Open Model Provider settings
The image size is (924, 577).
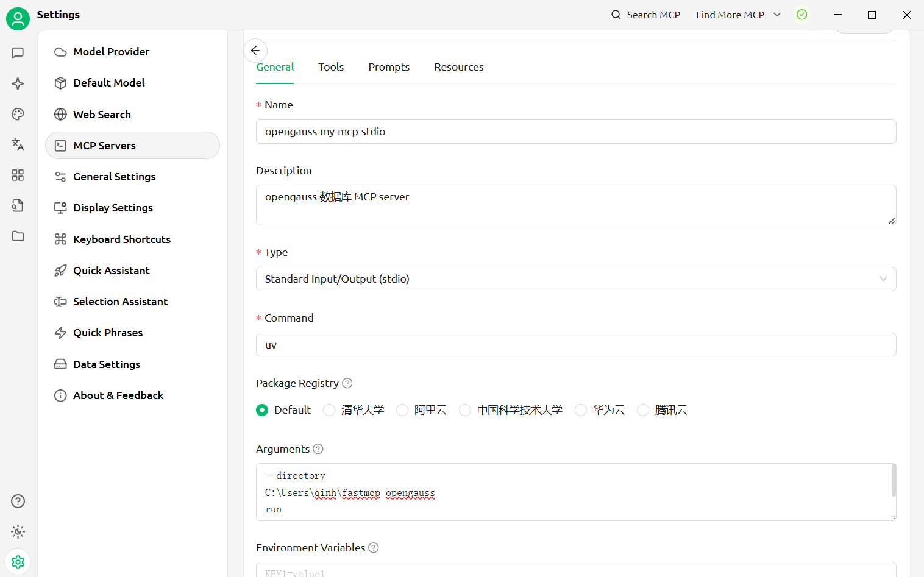pos(111,52)
